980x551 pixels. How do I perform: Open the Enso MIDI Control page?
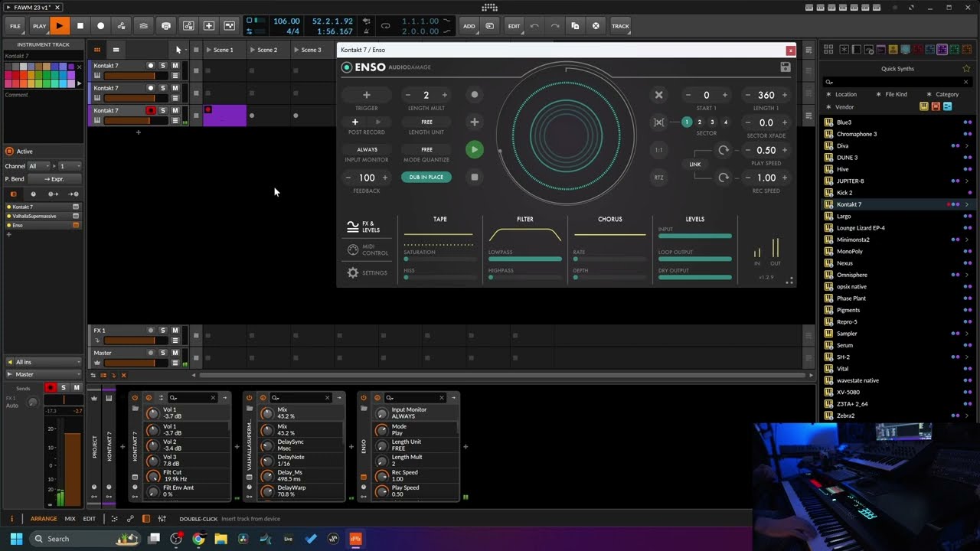pyautogui.click(x=367, y=250)
